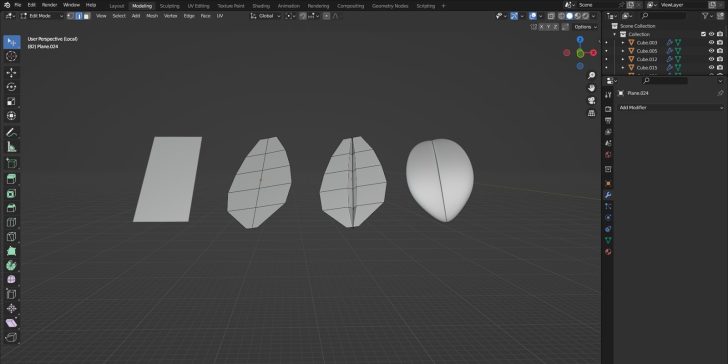Expand the Cube.005 tree item
Viewport: 728px width, 364px height.
pos(623,51)
